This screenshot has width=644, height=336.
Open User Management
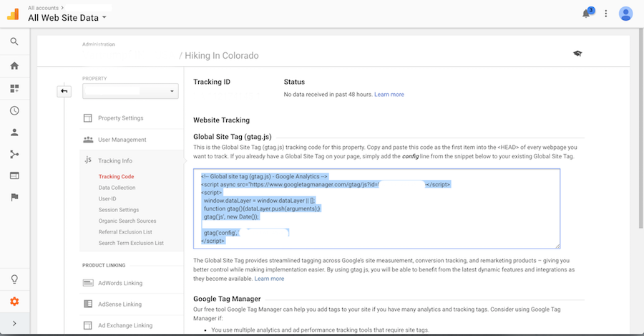(122, 140)
